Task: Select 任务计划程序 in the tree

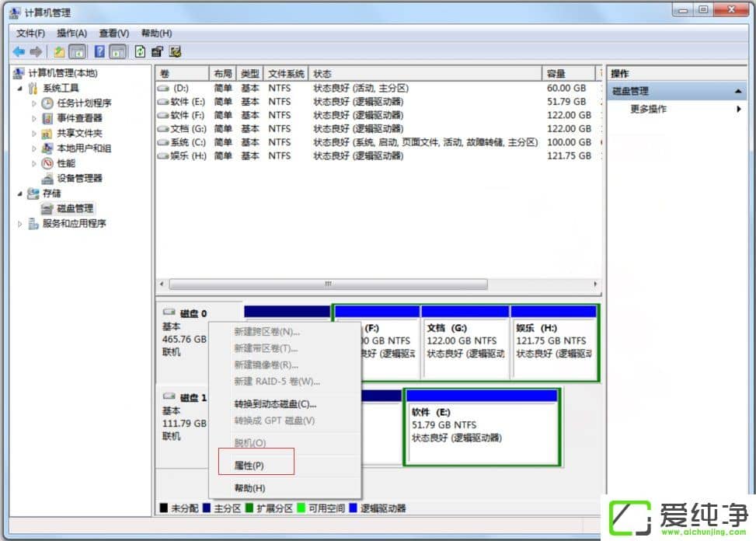Action: [84, 103]
